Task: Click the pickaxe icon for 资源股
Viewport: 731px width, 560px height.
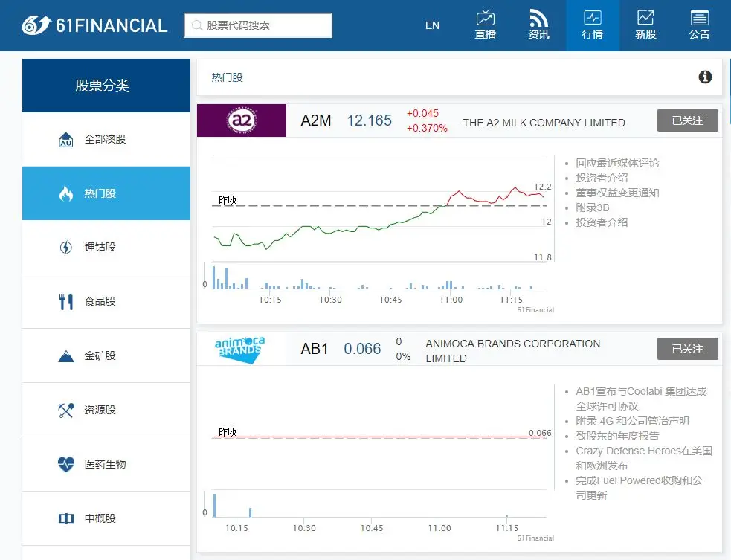Action: (65, 411)
